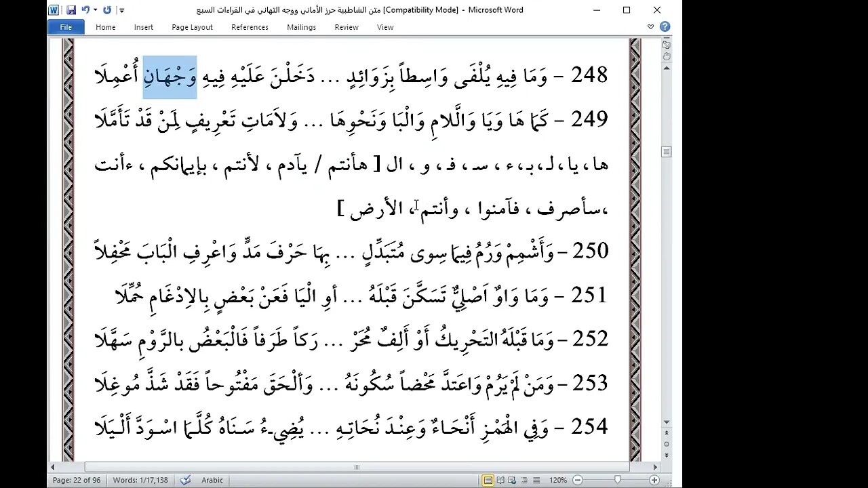
Task: Click the horizontal scrollbar thumb
Action: click(357, 467)
